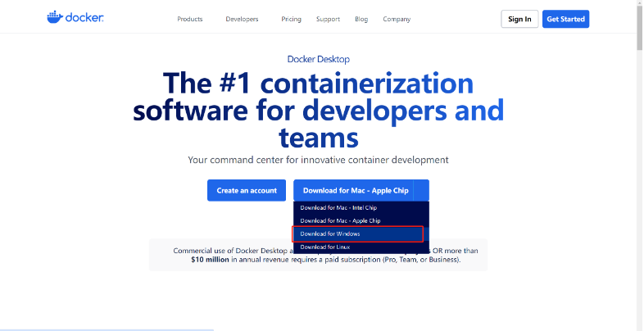Open the Products menu
The image size is (644, 331).
[x=190, y=19]
